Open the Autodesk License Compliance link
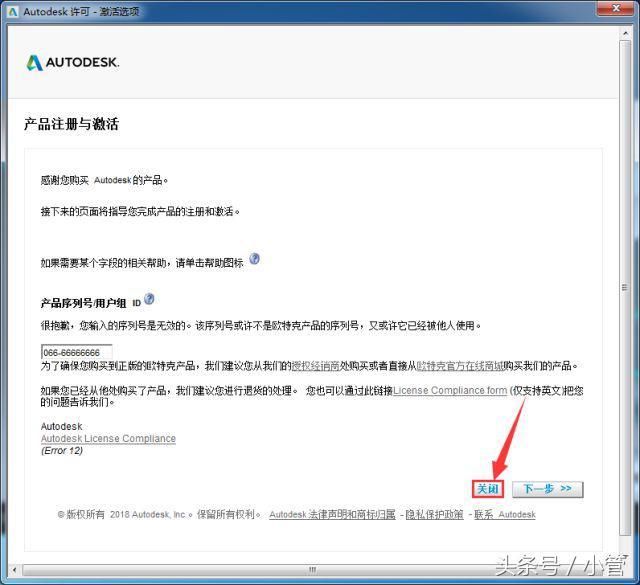The image size is (640, 585). tap(108, 438)
